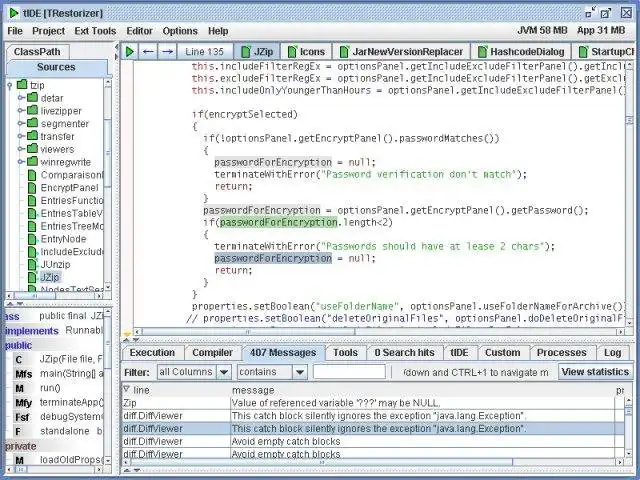Click the file icon on the HashcodeDialog tab
Image resolution: width=640 pixels, height=480 pixels.
(482, 52)
